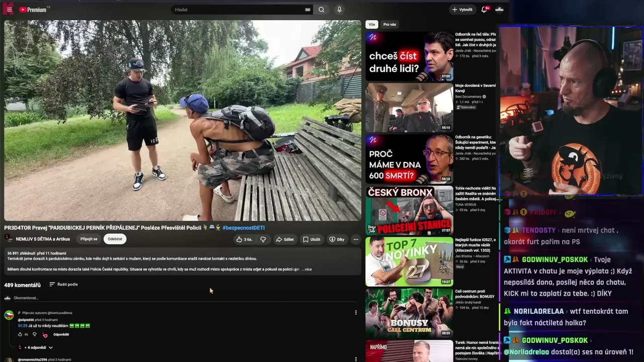Share the video via Sdílet
The width and height of the screenshot is (644, 362).
point(285,239)
